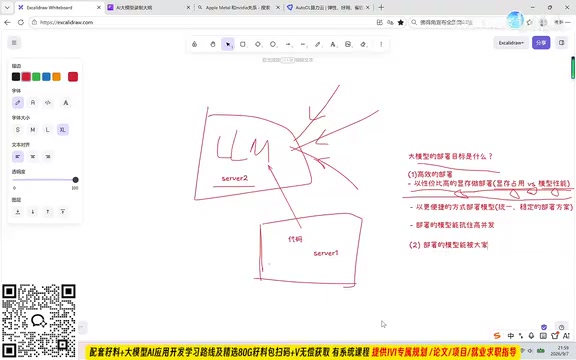This screenshot has width=576, height=360.
Task: Open the more fonts 'A' picker
Action: (65, 102)
